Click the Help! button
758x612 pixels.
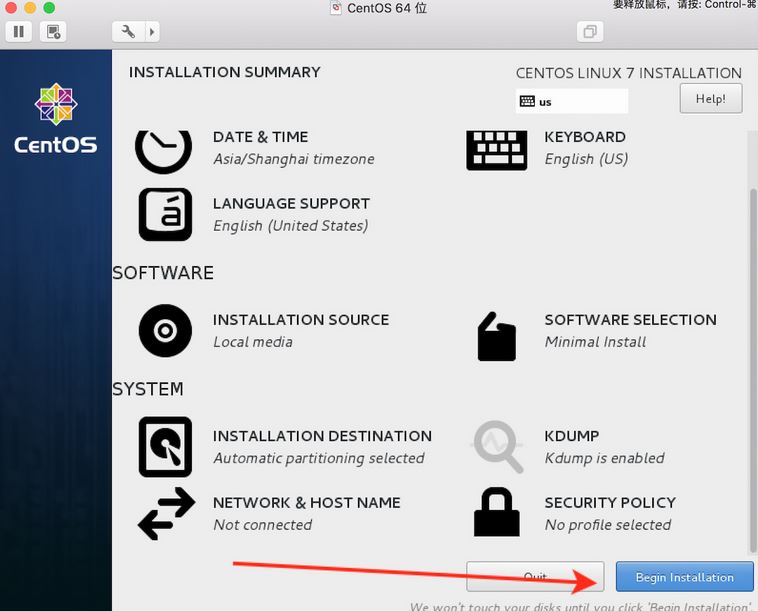coord(711,99)
